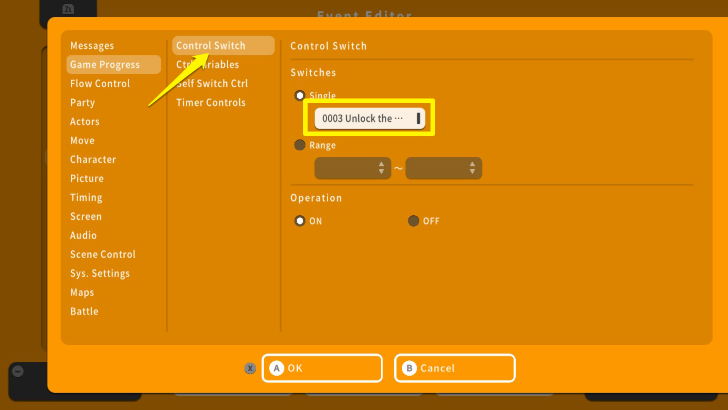This screenshot has height=410, width=728.
Task: Select the Range switch radio button
Action: point(299,145)
